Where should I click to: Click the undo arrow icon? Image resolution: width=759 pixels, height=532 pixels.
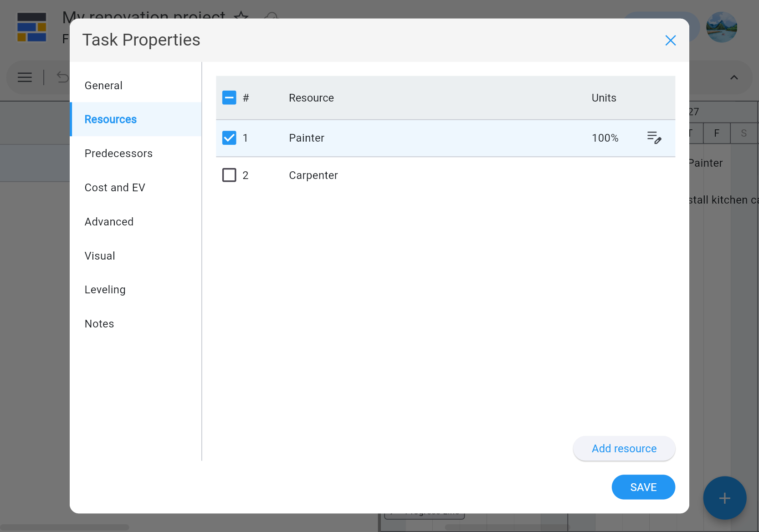tap(62, 77)
